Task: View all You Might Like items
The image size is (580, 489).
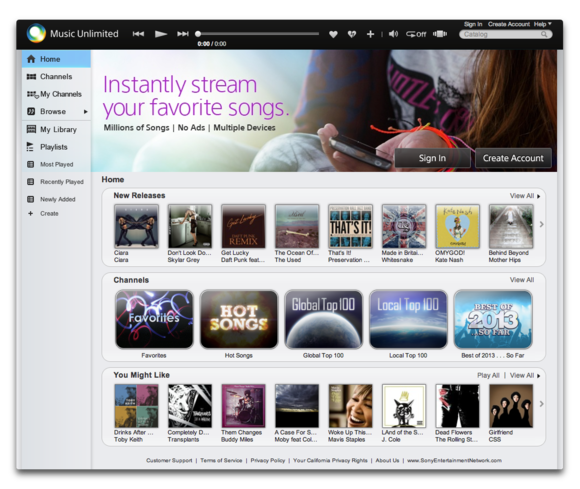Action: point(525,375)
